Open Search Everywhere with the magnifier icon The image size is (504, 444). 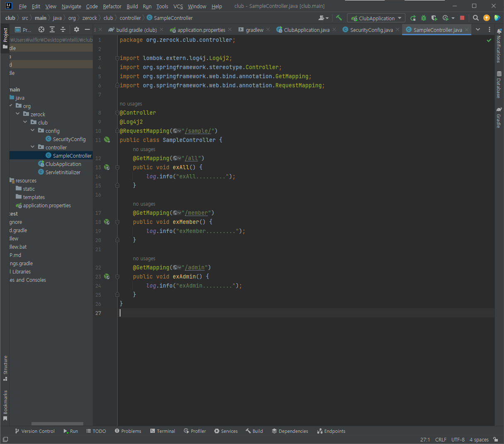(x=476, y=18)
